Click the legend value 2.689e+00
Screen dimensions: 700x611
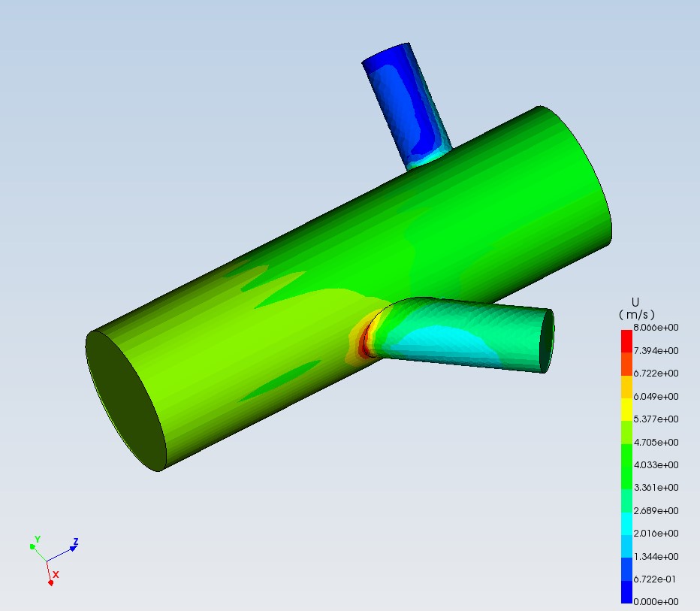[x=656, y=510]
